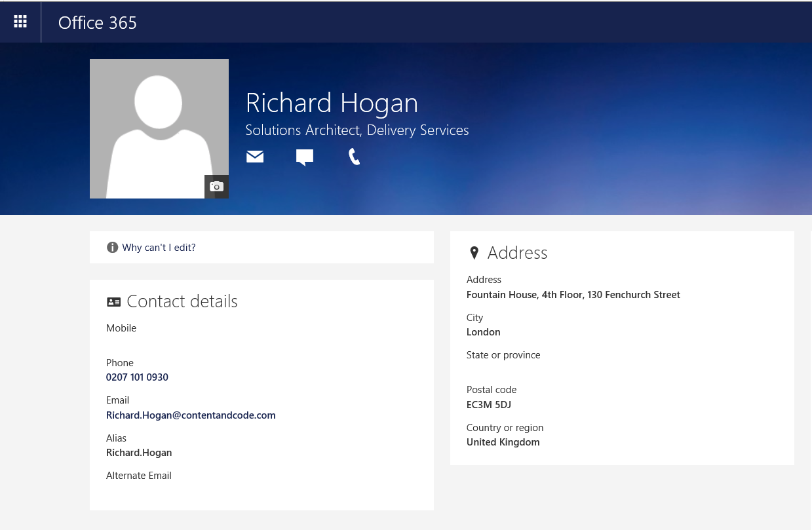The image size is (812, 530).
Task: Click the Office 365 title text
Action: 98,23
